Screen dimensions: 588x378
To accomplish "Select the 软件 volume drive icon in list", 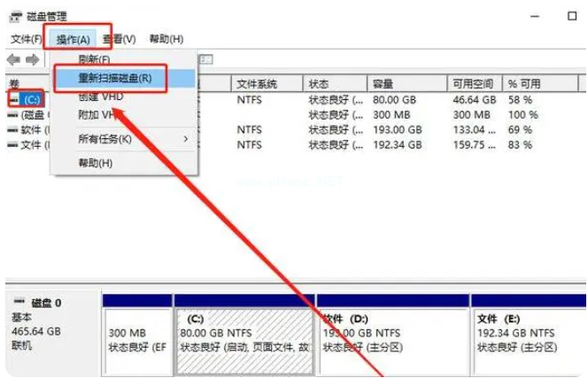I will coord(13,129).
